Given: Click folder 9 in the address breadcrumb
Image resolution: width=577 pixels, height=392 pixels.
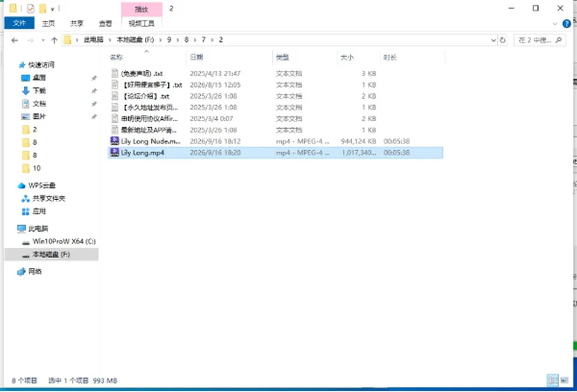Looking at the screenshot, I should tap(169, 40).
